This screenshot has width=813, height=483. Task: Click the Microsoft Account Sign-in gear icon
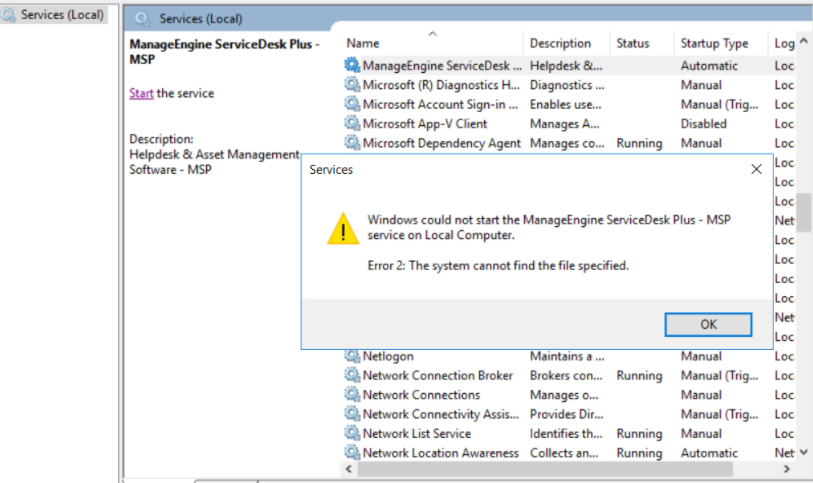[x=352, y=104]
